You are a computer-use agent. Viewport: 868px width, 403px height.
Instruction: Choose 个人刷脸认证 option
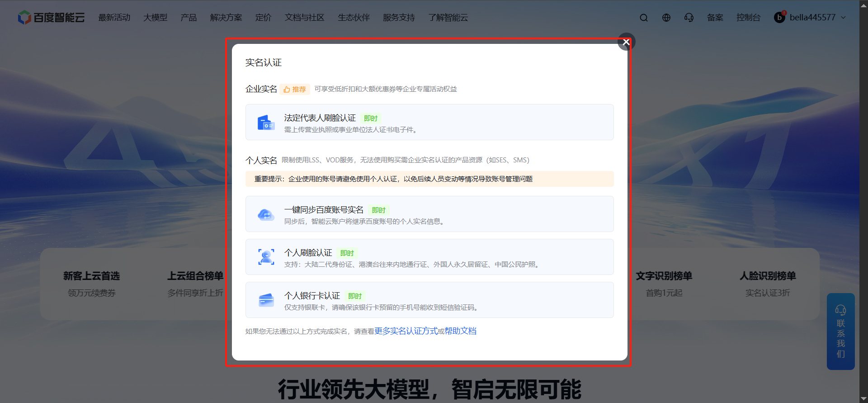point(429,257)
